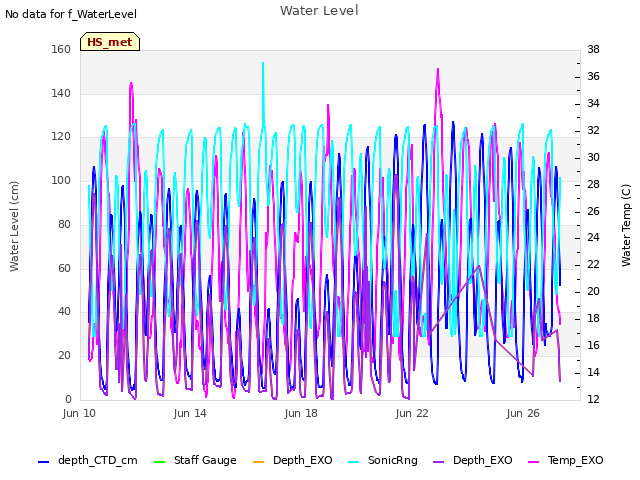Image resolution: width=640 pixels, height=480 pixels.
Task: Click the 160 left axis label
Action: 61,49
